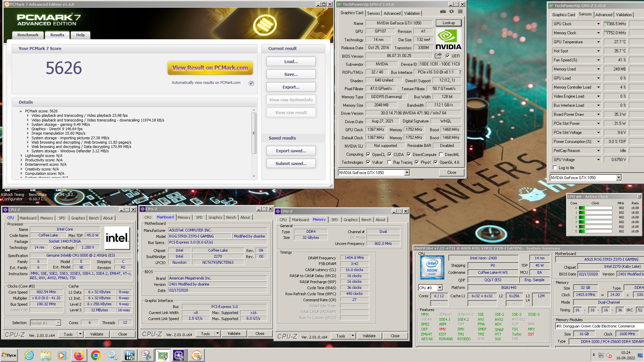Toggle PhysX checkbox
The height and width of the screenshot is (362, 644).
417,162
